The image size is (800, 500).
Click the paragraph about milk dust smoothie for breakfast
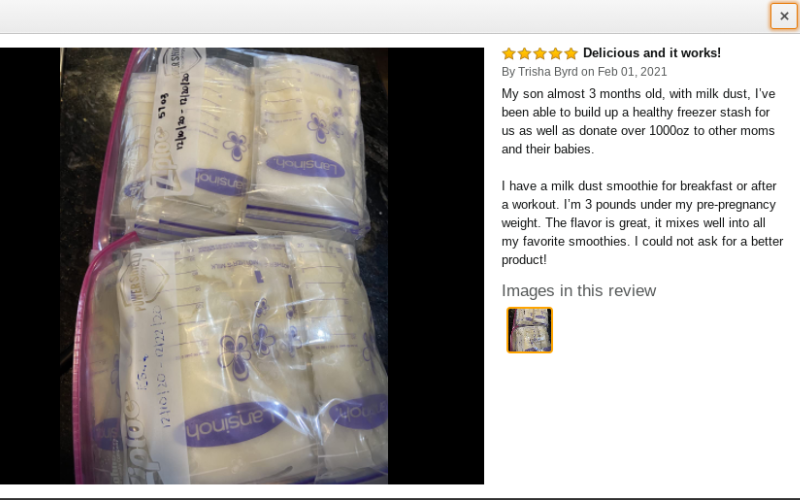click(642, 222)
